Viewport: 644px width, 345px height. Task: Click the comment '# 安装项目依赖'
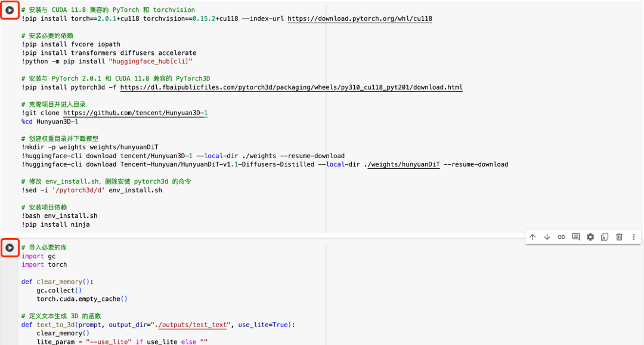pos(44,207)
